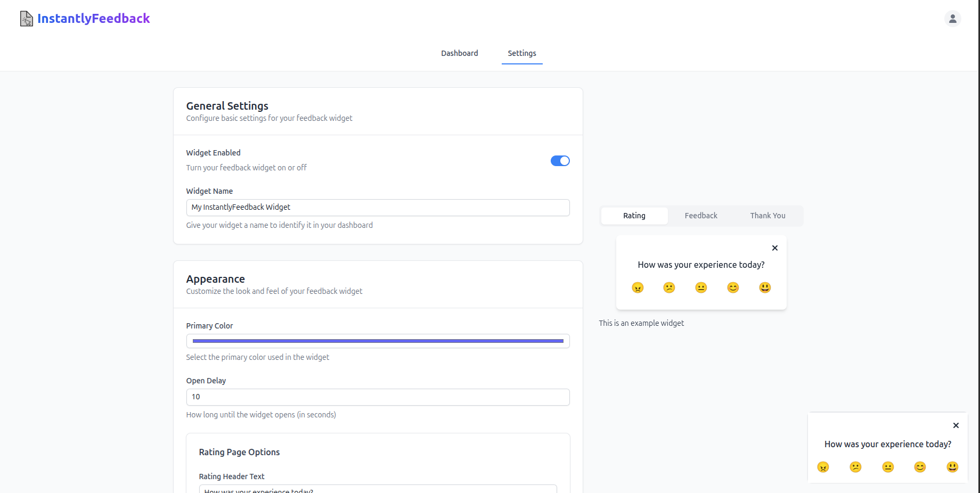
Task: Pick the smiling face emoji in the preview
Action: pos(733,287)
